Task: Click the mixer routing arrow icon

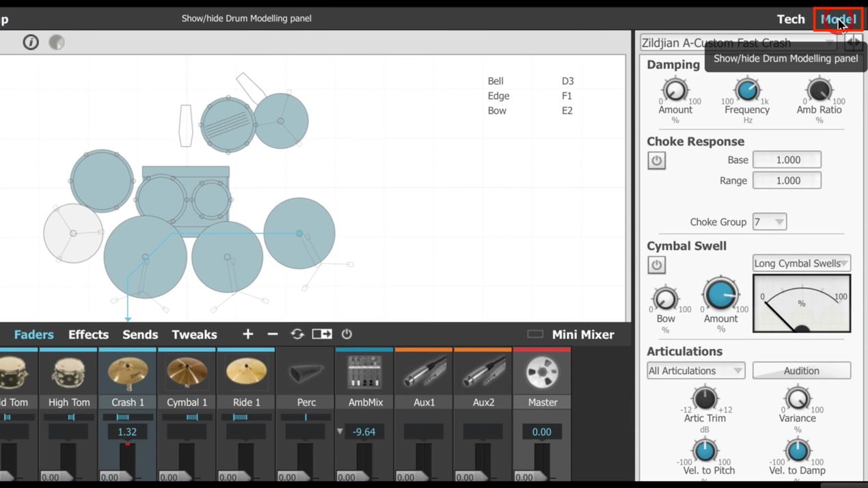Action: 322,334
